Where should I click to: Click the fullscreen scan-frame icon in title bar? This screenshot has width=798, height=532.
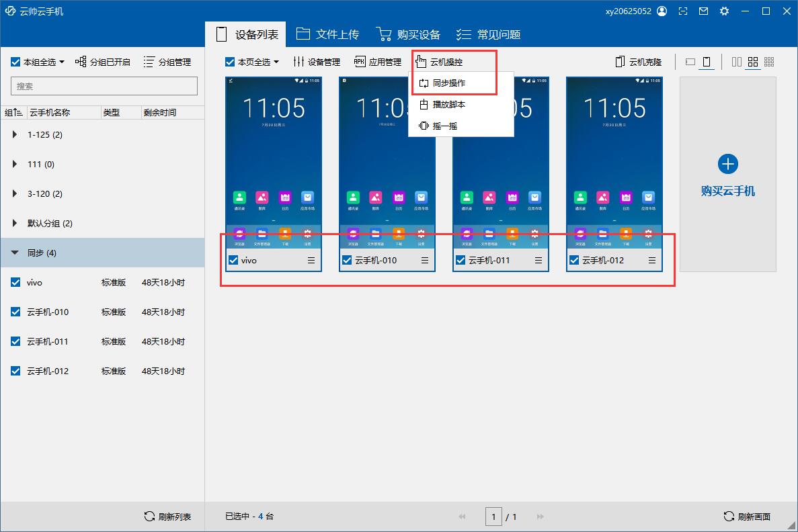[683, 11]
